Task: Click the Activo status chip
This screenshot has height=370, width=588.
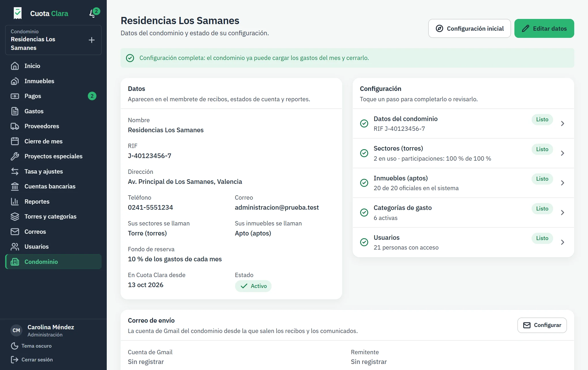Action: point(253,286)
